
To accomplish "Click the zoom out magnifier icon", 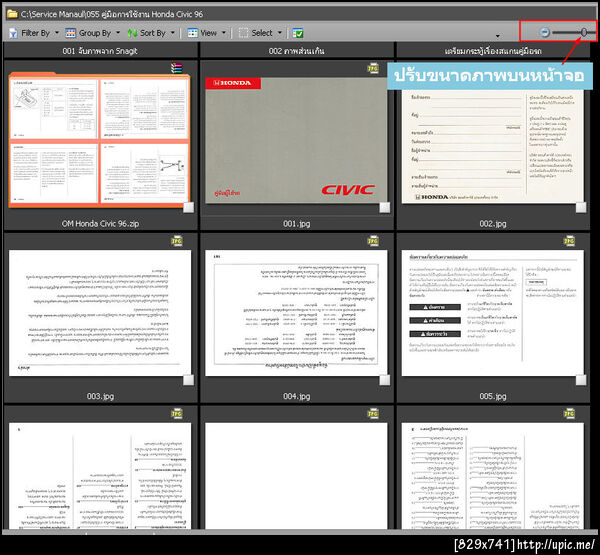I will pyautogui.click(x=544, y=33).
